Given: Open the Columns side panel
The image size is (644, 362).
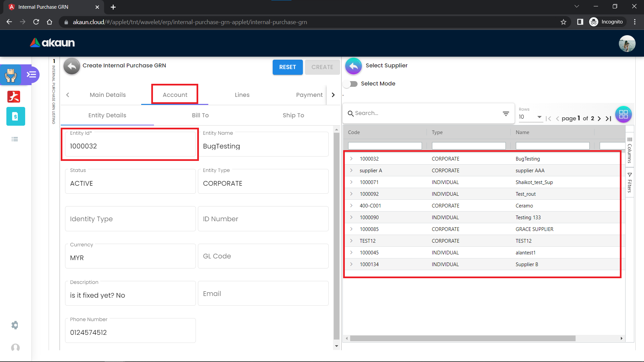Looking at the screenshot, I should point(630,149).
